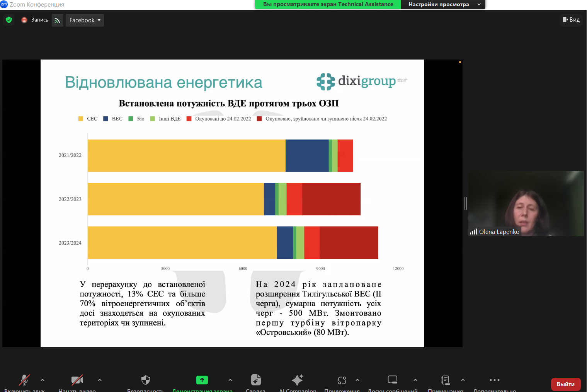
Task: Click the live streaming indicator icon
Action: (57, 20)
